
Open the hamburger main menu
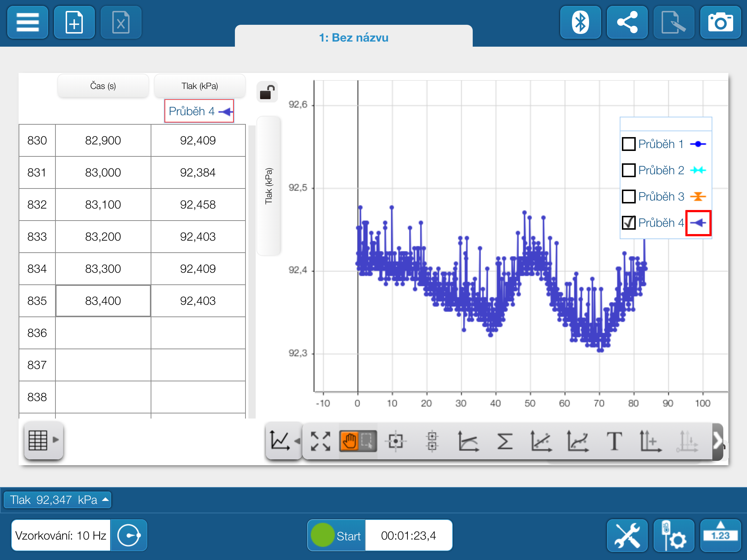coord(28,23)
